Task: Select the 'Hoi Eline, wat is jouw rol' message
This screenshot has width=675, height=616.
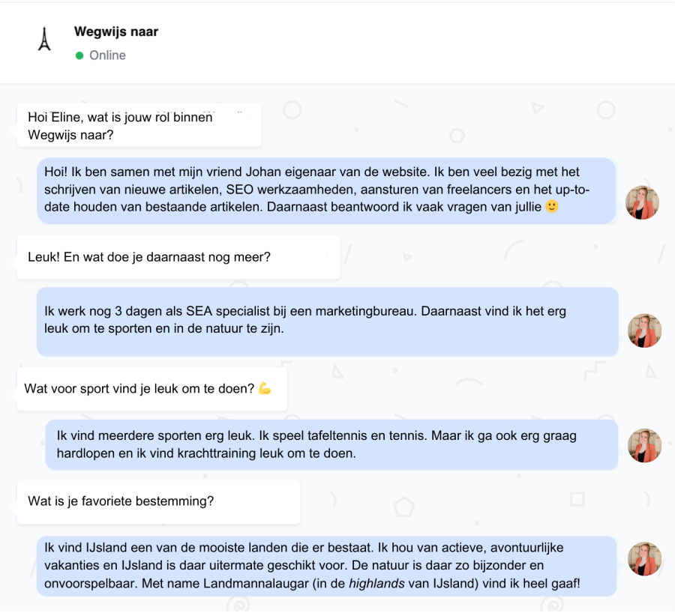Action: coord(139,125)
